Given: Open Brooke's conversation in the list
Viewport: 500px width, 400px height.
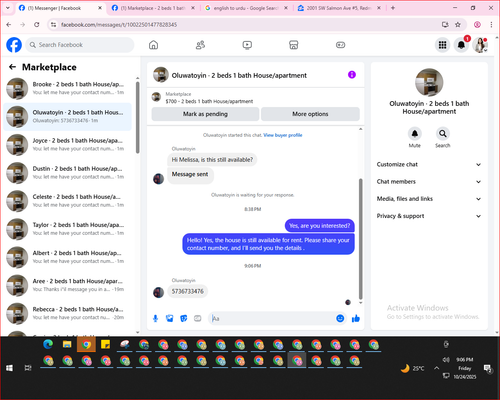Looking at the screenshot, I should [x=68, y=88].
